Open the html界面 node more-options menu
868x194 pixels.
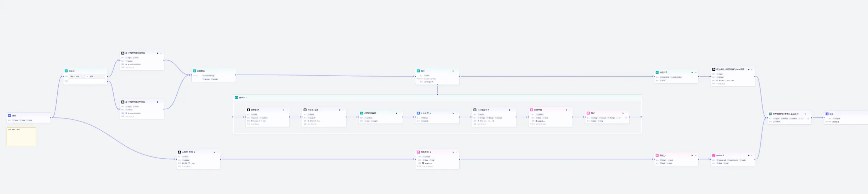coord(752,69)
